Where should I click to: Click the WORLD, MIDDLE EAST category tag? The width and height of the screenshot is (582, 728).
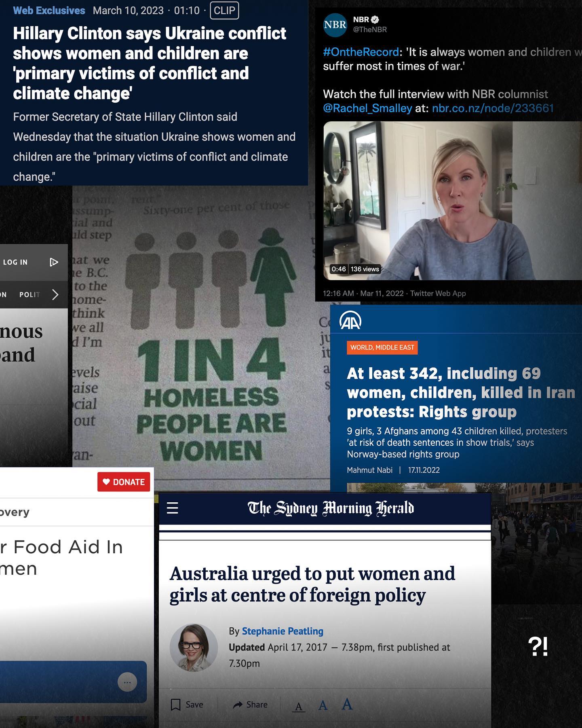click(382, 347)
